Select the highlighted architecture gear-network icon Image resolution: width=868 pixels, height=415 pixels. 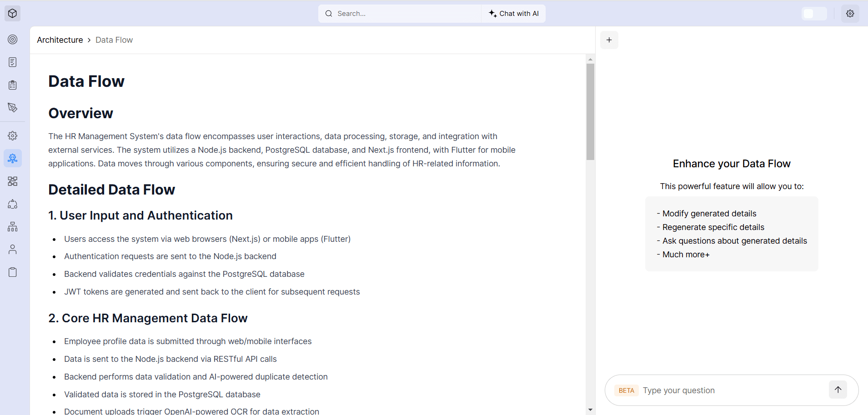13,159
